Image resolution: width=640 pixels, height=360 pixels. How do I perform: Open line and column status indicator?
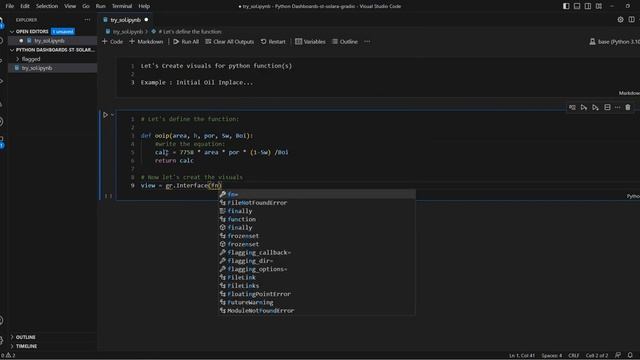[522, 356]
